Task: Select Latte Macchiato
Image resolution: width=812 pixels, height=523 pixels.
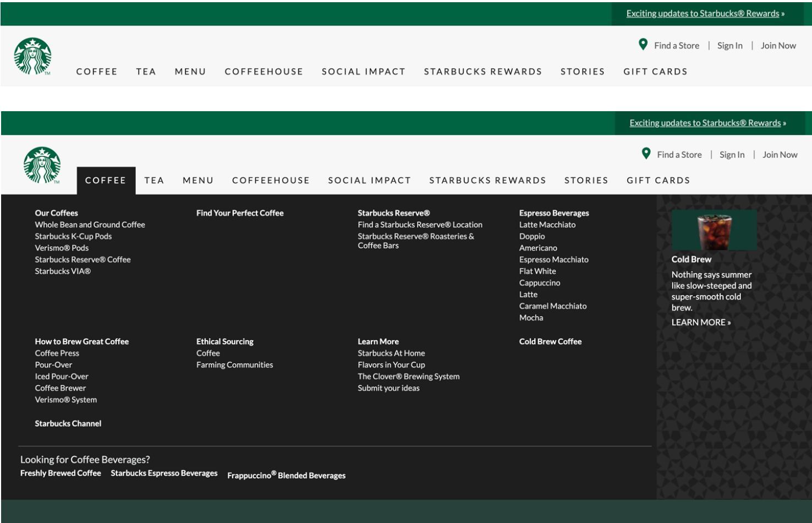Action: point(547,225)
